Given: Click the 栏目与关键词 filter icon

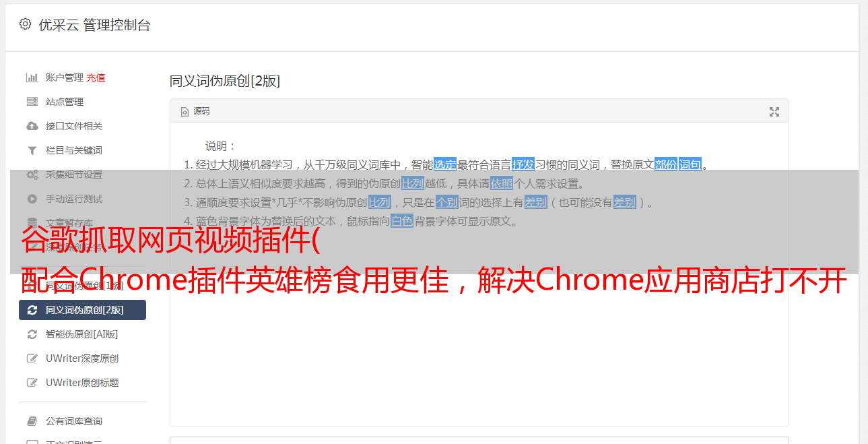Looking at the screenshot, I should tap(32, 150).
